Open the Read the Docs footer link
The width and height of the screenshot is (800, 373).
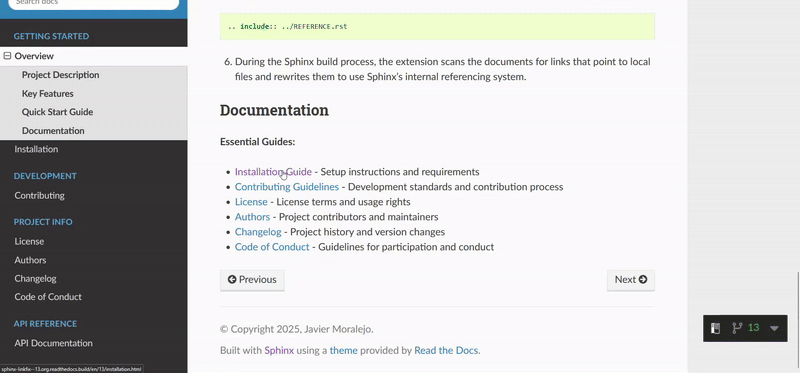coord(446,351)
